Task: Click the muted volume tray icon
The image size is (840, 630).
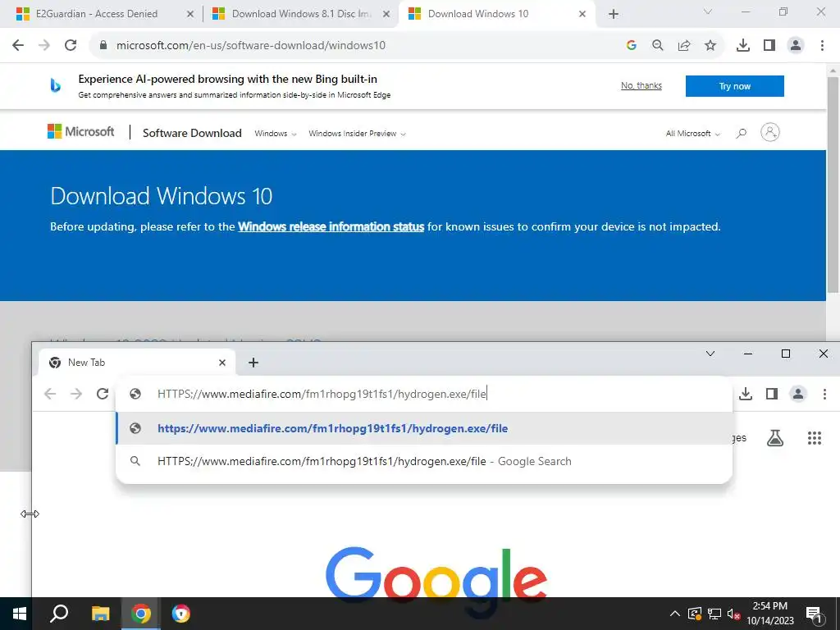Action: pyautogui.click(x=734, y=614)
